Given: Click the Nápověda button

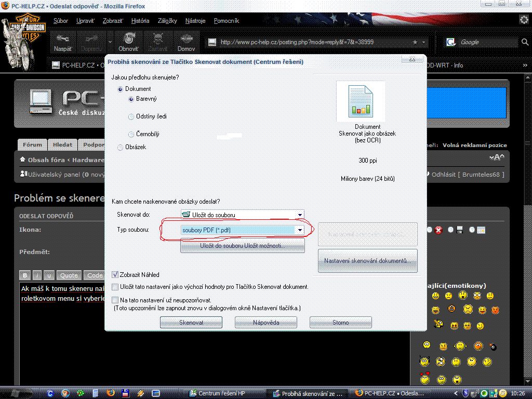Looking at the screenshot, I should [266, 322].
